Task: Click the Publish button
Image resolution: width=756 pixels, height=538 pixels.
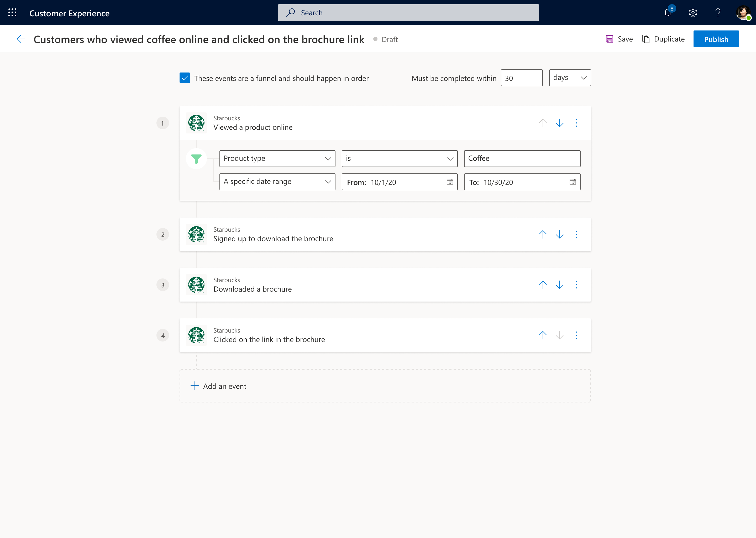Action: point(716,39)
